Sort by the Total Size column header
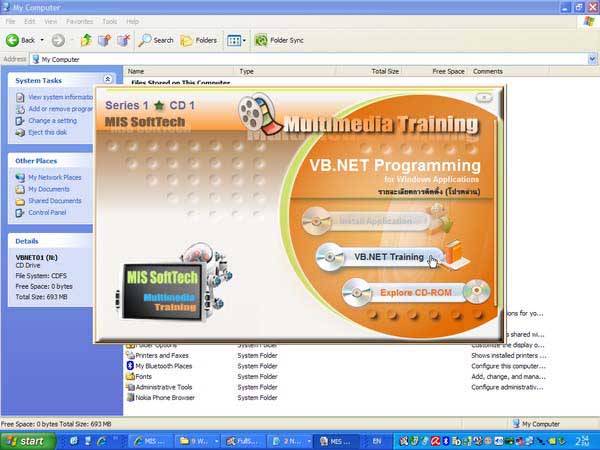Screen dimensions: 600x450 point(370,71)
